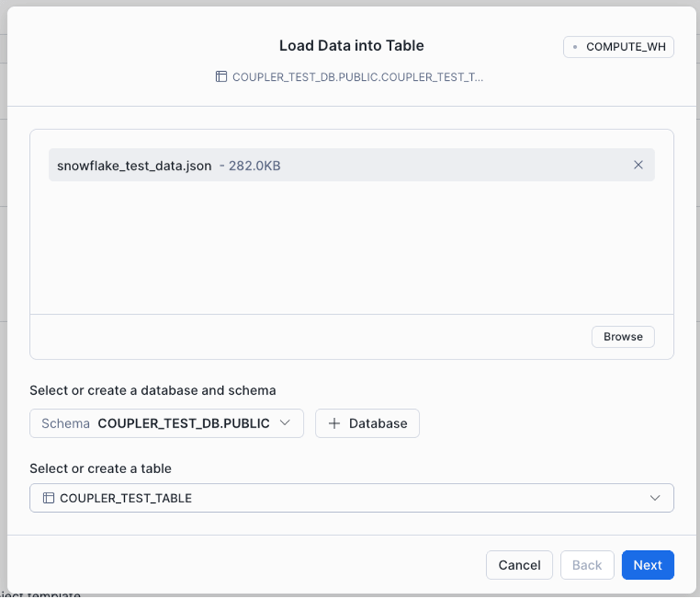The height and width of the screenshot is (598, 700).
Task: Click the warehouse status dot beside COMPUTE_WH
Action: click(573, 46)
